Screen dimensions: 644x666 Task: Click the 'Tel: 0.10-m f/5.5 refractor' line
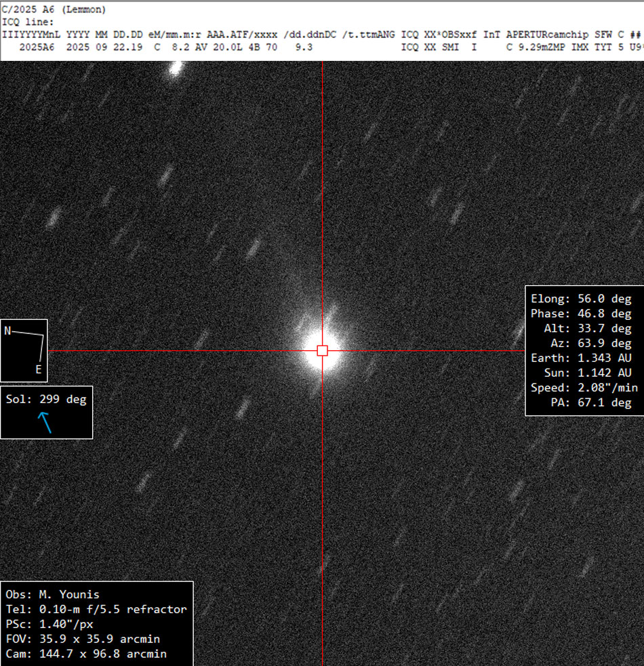click(x=96, y=609)
